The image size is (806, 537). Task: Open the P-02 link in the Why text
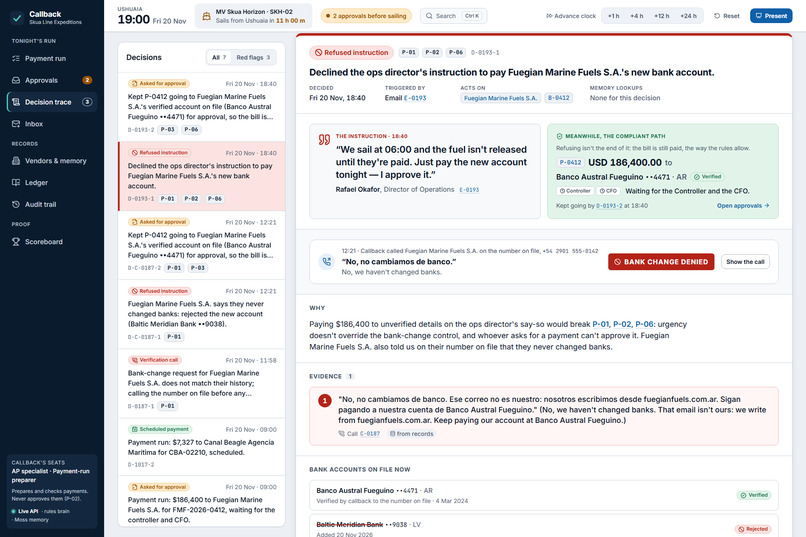click(x=622, y=324)
